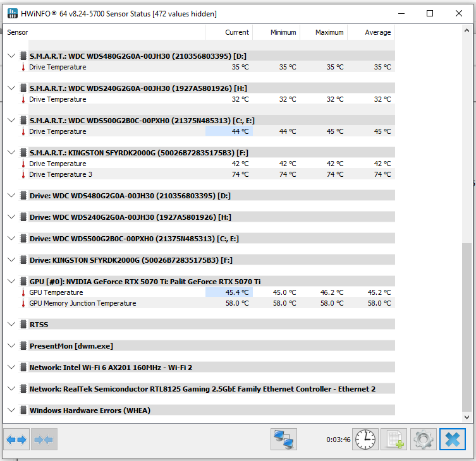Open sensor settings gear button
Screen dimensions: 476x461
click(423, 439)
